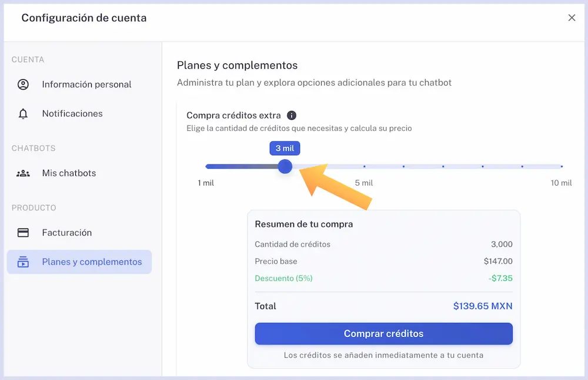Click the Información personal user icon
The width and height of the screenshot is (588, 380).
pos(23,85)
